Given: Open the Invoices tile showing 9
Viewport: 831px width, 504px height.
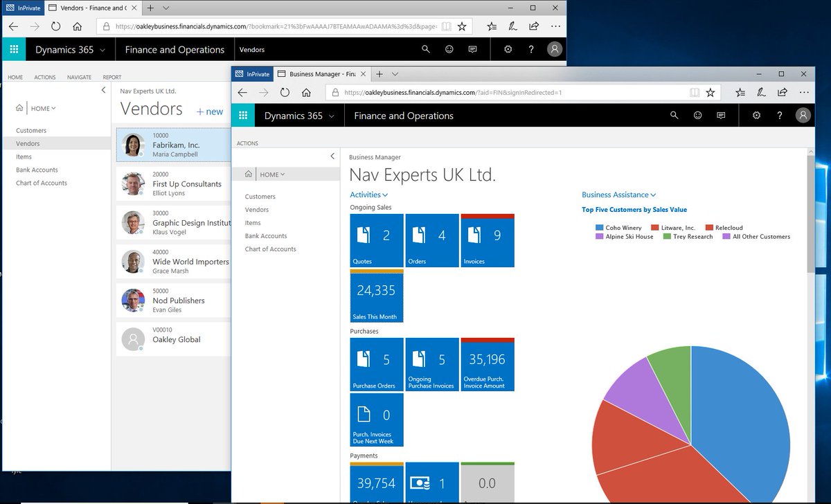Looking at the screenshot, I should (488, 240).
